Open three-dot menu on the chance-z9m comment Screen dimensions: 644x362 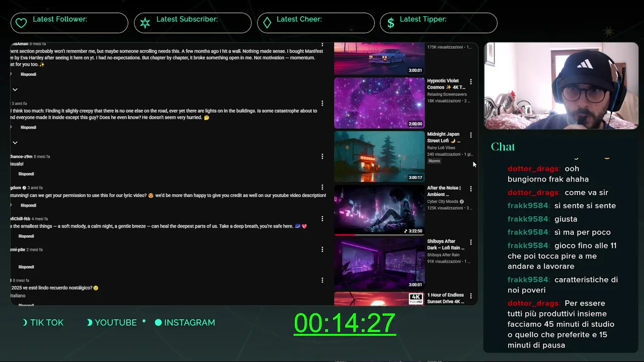[323, 156]
